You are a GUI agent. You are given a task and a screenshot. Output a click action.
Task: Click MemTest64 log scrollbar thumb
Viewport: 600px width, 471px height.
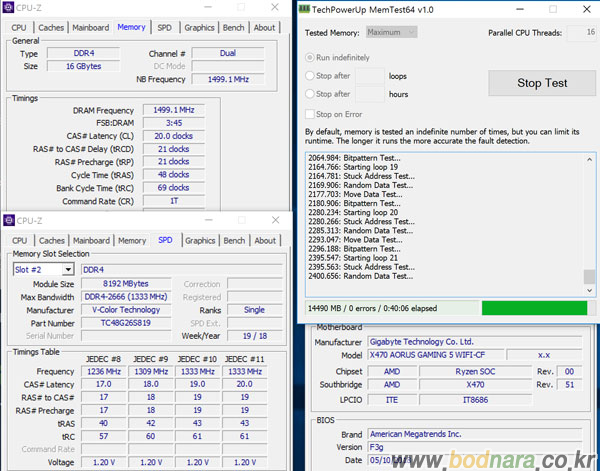(589, 277)
